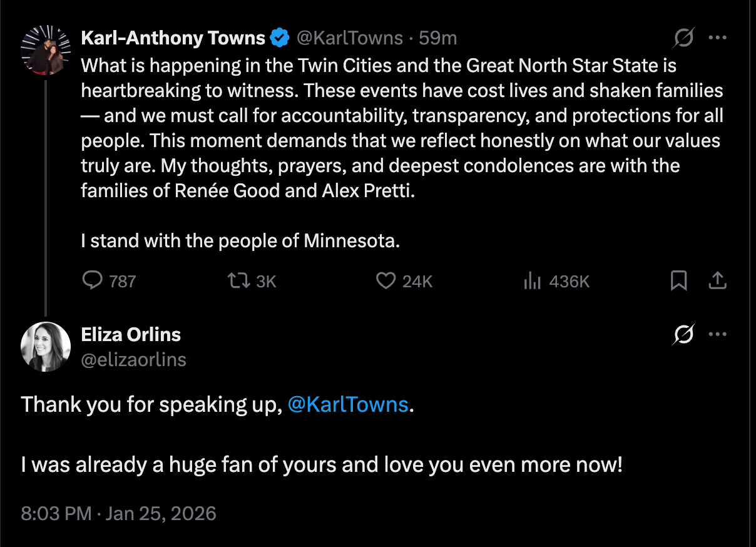756x547 pixels.
Task: Bookmark Karl-Anthony Towns' post
Action: pyautogui.click(x=678, y=281)
